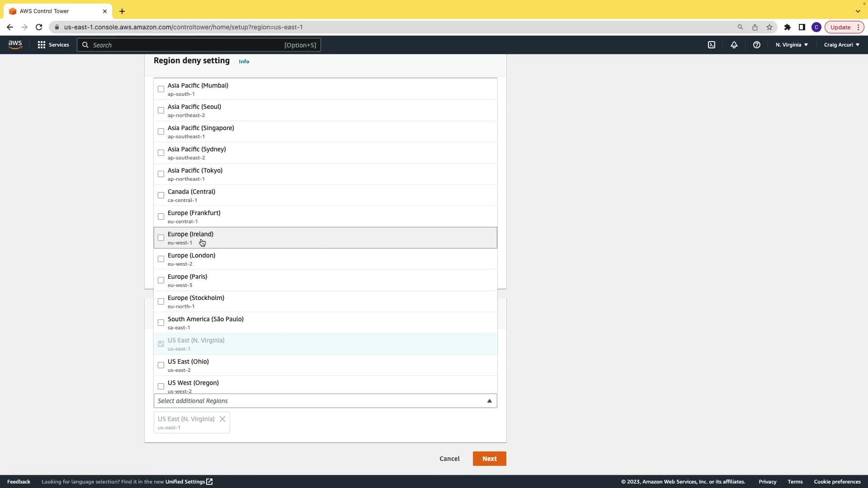The image size is (868, 488).
Task: Open the Services grid menu
Action: tap(53, 45)
